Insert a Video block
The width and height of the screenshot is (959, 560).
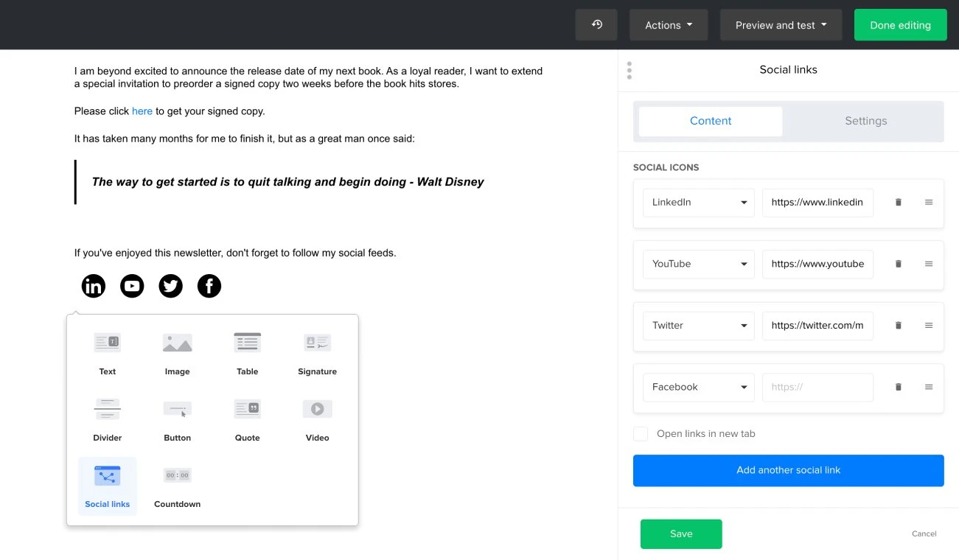pyautogui.click(x=317, y=418)
